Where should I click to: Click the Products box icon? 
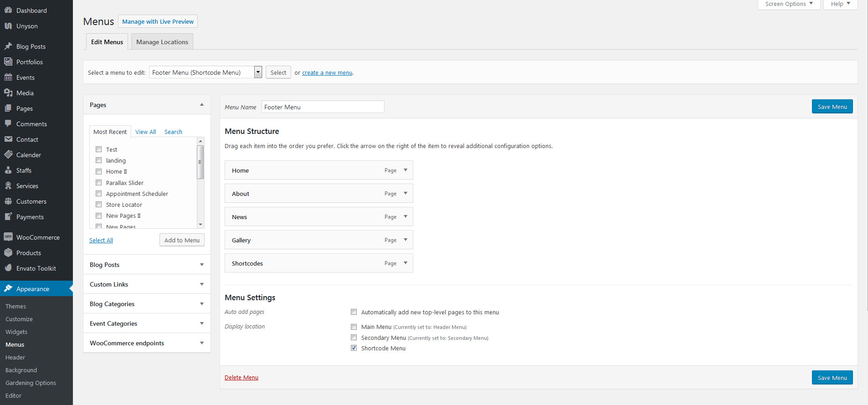click(x=8, y=252)
